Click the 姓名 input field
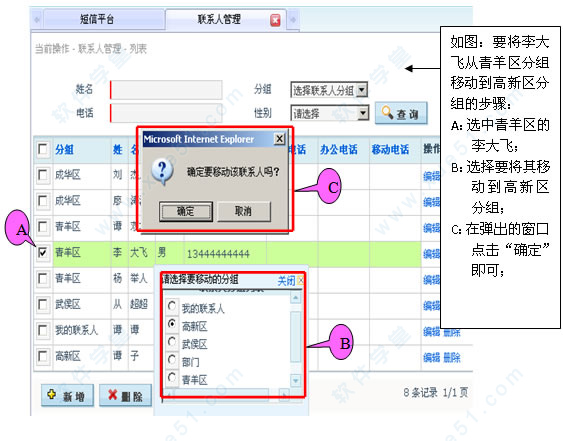The width and height of the screenshot is (563, 441). [x=166, y=90]
